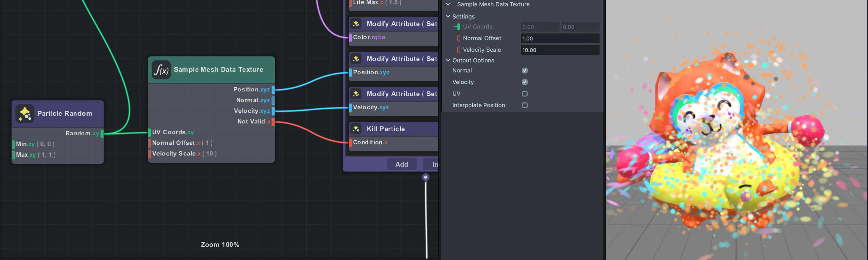Click the red Normal Offset port icon in Settings
Viewport: 868px width, 260px height.
pyautogui.click(x=458, y=38)
